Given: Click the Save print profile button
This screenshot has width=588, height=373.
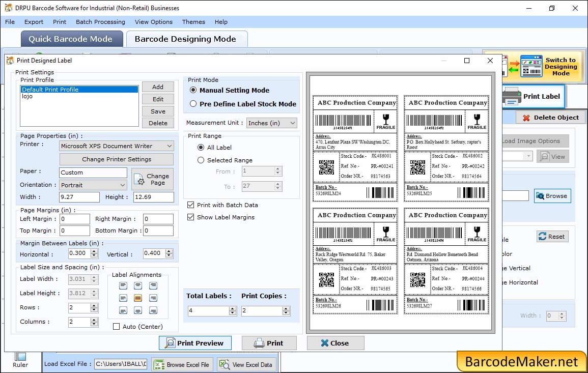Looking at the screenshot, I should (158, 111).
